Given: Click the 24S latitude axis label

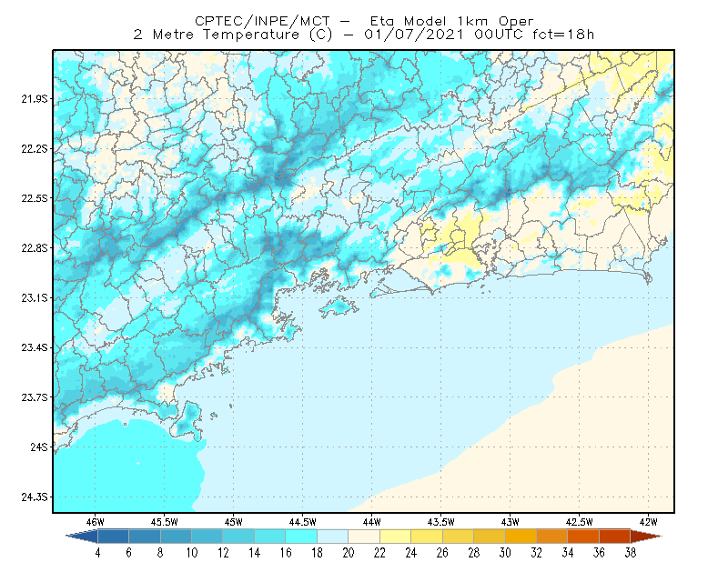Looking at the screenshot, I should click(39, 447).
